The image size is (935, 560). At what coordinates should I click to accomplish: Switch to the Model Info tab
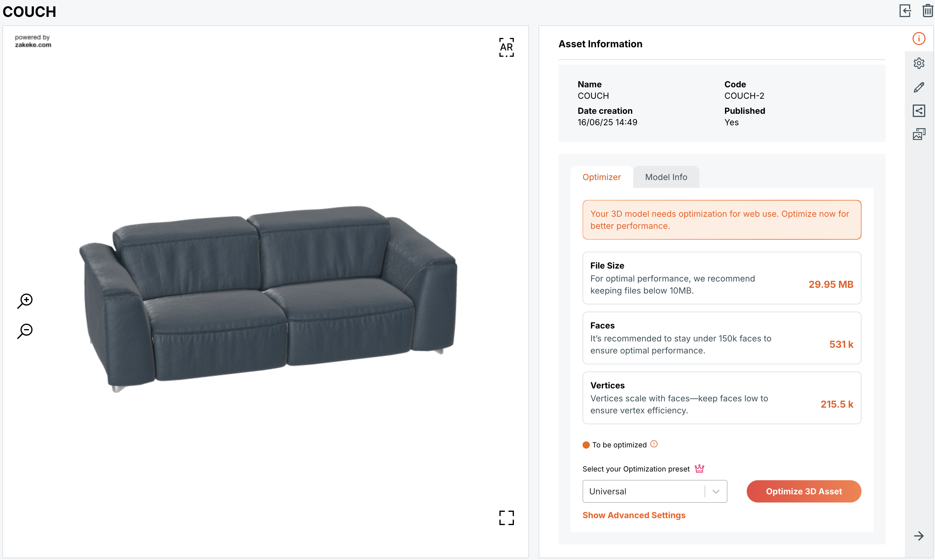point(666,177)
